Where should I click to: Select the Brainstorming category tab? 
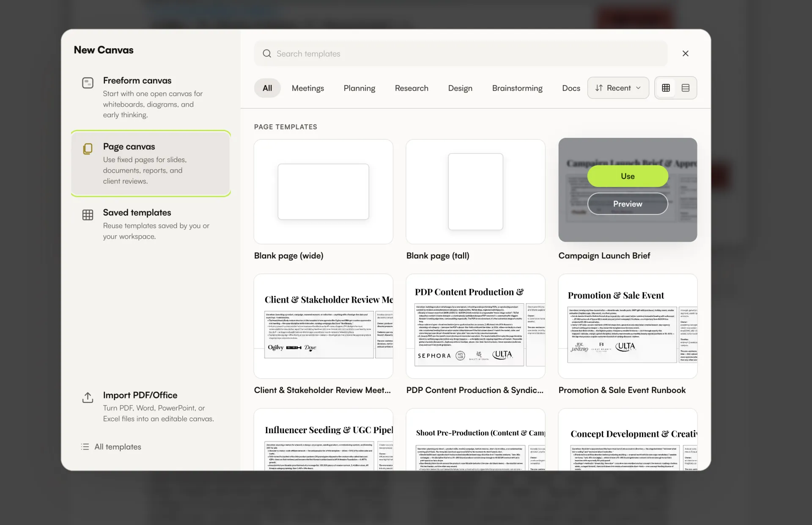pos(517,88)
